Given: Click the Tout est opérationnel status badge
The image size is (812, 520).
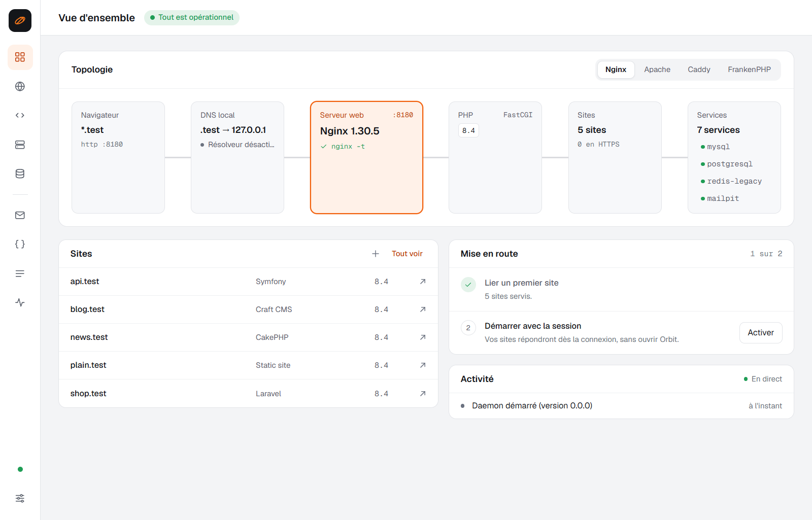Looking at the screenshot, I should point(192,17).
